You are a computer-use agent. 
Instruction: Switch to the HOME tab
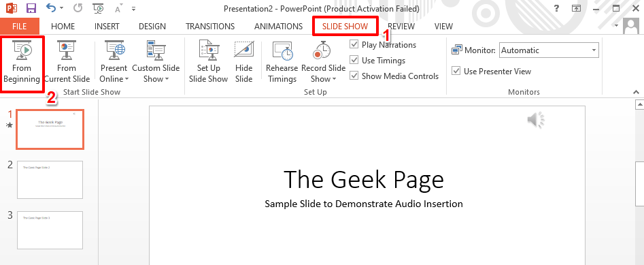click(63, 27)
